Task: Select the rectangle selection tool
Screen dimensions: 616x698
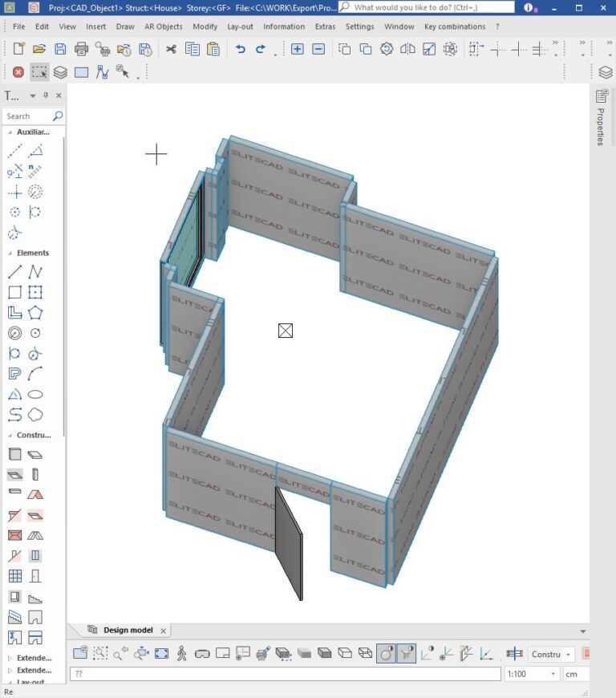Action: click(39, 71)
